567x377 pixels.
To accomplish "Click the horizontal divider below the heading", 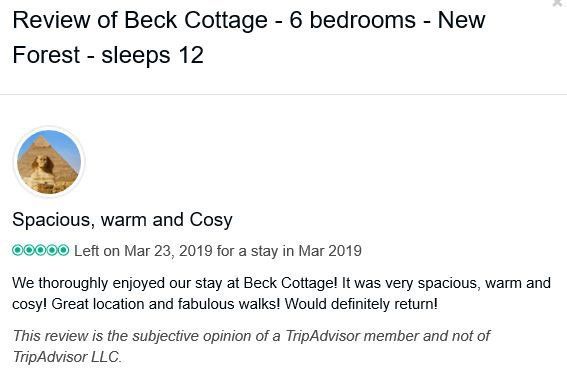I will point(284,95).
